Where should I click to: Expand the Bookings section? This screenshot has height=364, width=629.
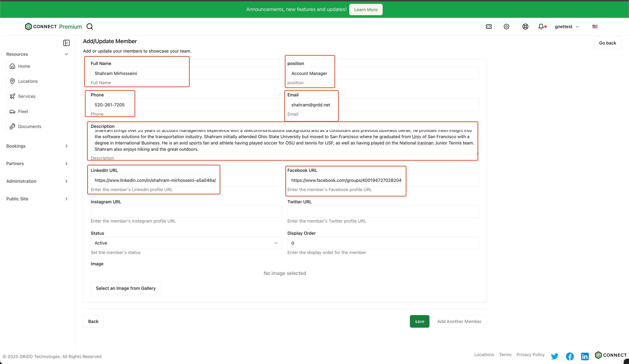tap(37, 146)
